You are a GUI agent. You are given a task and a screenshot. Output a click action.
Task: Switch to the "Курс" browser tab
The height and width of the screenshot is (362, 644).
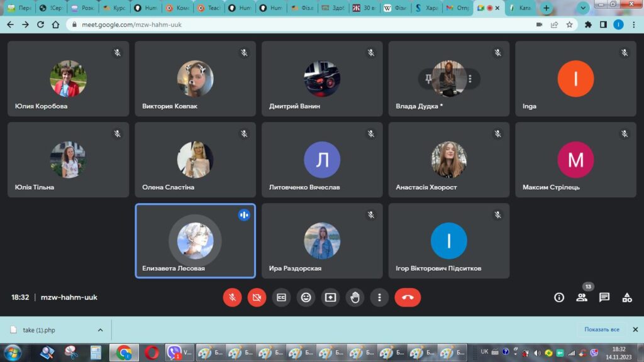116,8
